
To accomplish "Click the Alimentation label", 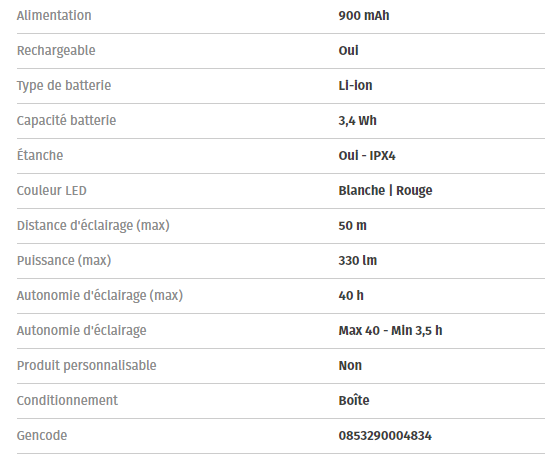I will pos(54,16).
